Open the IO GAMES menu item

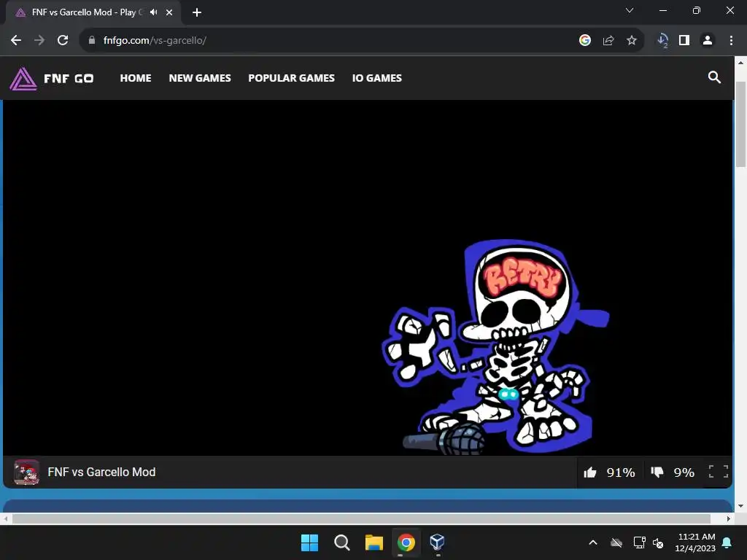[377, 78]
